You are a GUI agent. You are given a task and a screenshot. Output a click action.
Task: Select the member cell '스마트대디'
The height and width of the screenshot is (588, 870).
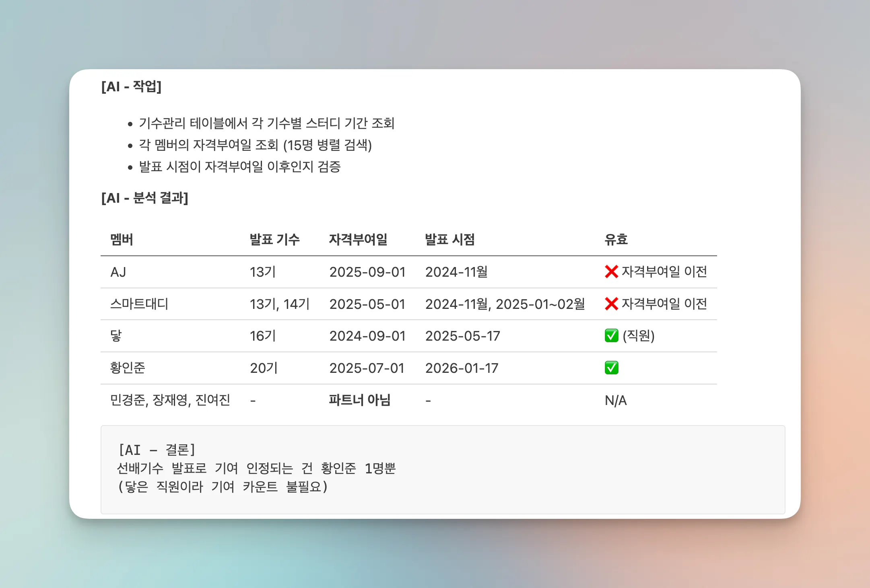pyautogui.click(x=139, y=304)
